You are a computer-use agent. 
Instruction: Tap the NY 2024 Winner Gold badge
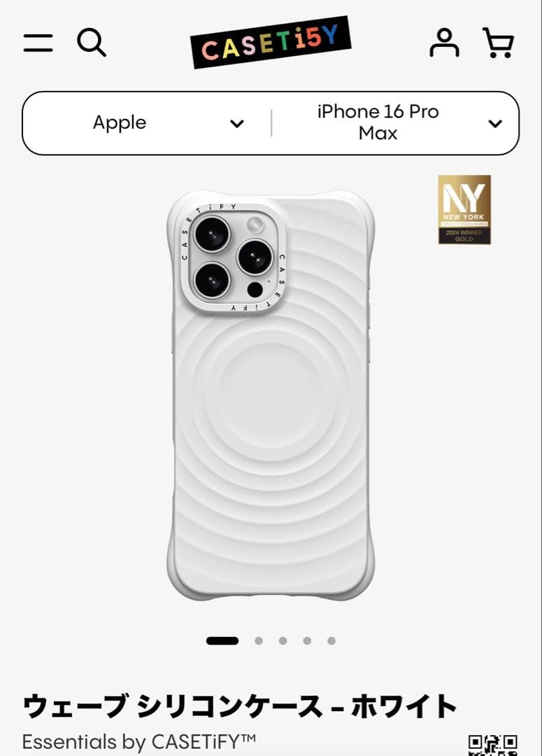464,209
